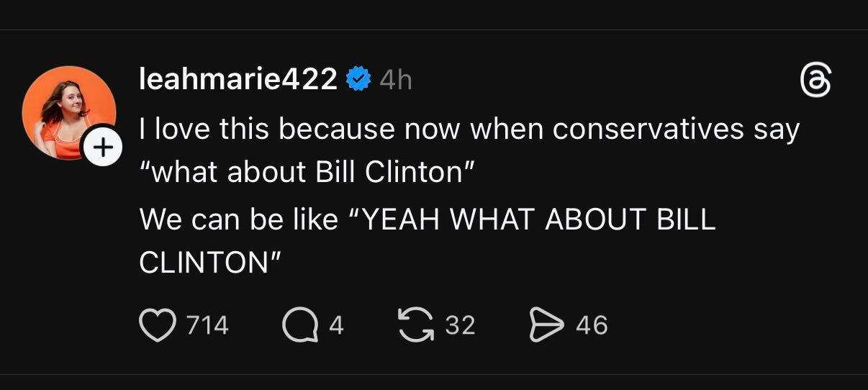Open replies via the speech bubble icon
The image size is (868, 390).
pos(299,325)
